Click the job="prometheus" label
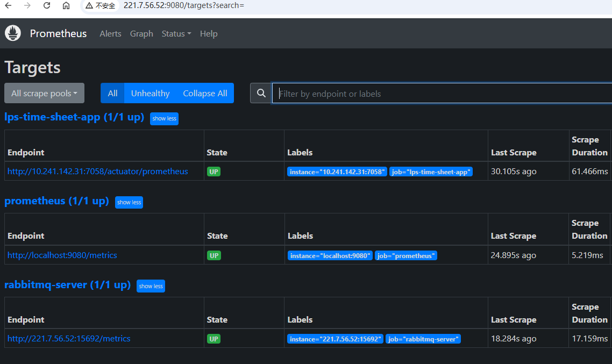This screenshot has height=364, width=612. [406, 255]
